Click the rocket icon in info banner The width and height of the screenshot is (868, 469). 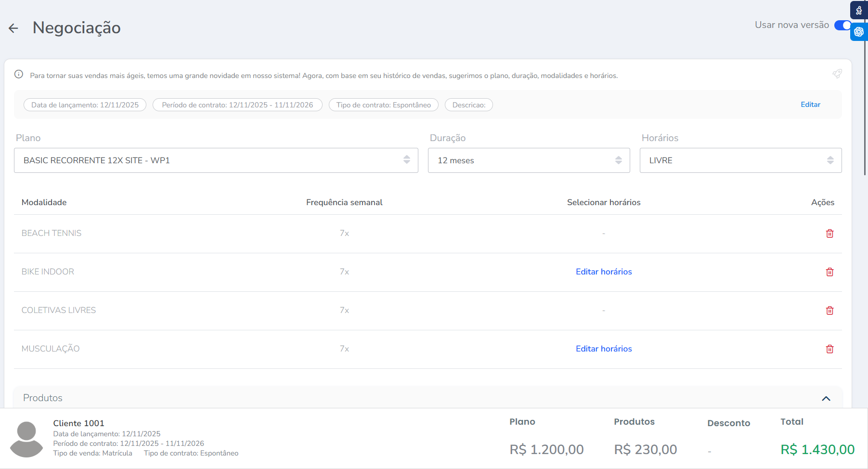point(837,74)
